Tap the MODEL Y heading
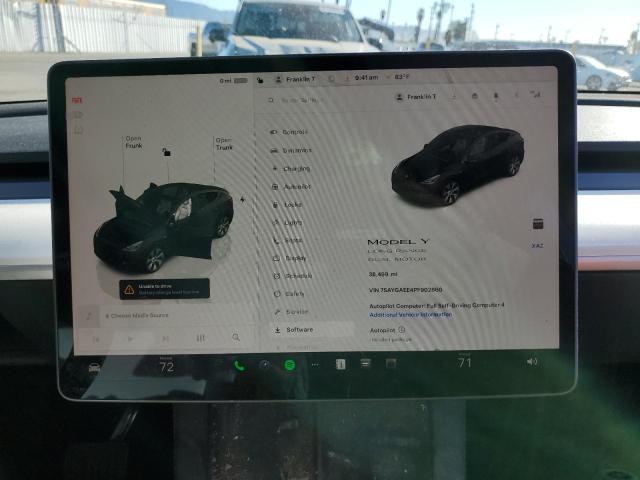Image resolution: width=640 pixels, height=480 pixels. point(398,242)
